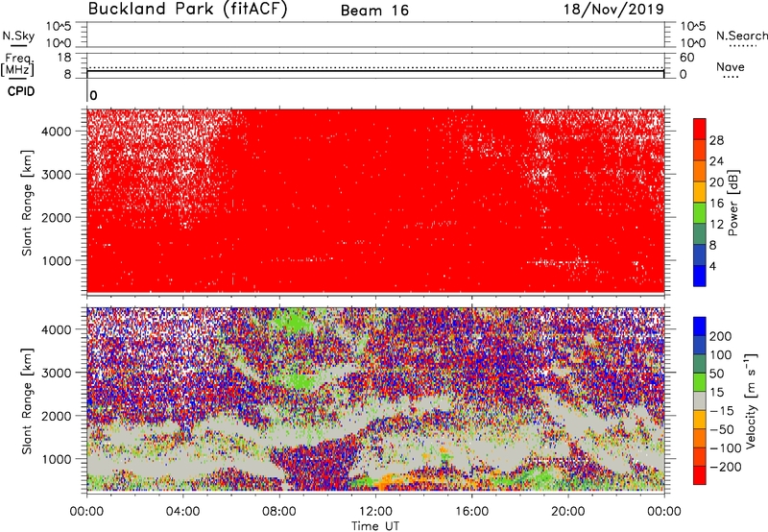Click the '-50' Velocity colorbar tick
The image size is (768, 532).
tap(722, 429)
